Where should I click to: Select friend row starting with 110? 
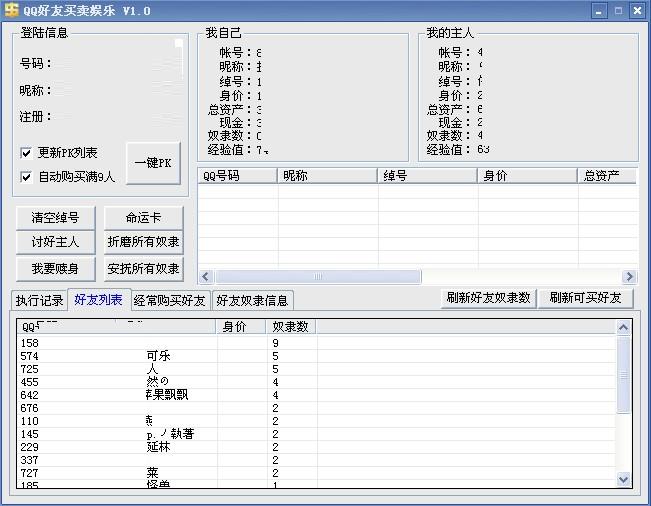(x=316, y=421)
